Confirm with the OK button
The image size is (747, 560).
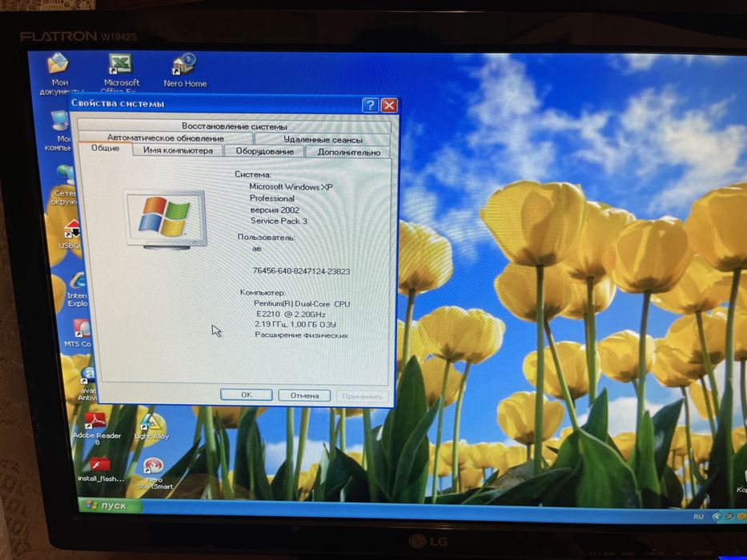point(247,394)
